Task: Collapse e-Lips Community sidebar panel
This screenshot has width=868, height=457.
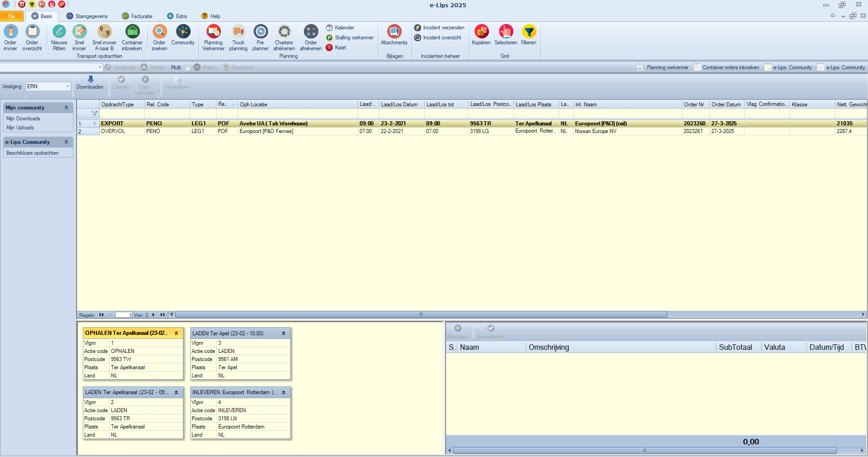Action: click(66, 142)
